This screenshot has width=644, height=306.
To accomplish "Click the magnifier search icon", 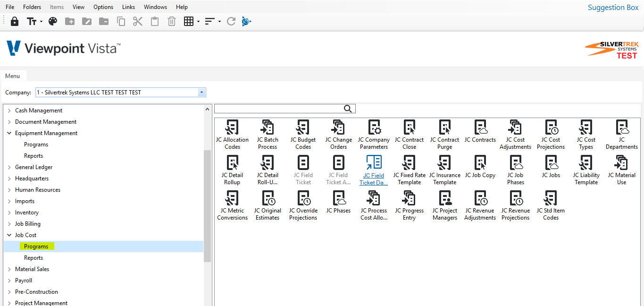I will [348, 109].
